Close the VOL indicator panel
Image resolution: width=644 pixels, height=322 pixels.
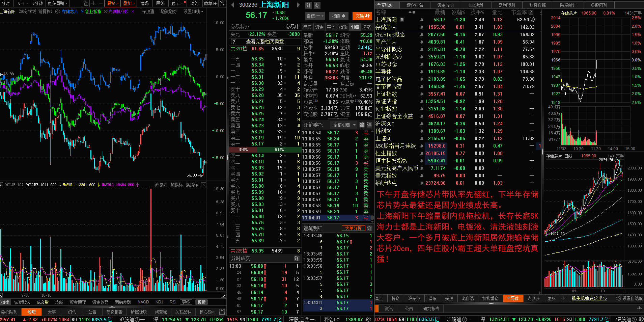[203, 185]
